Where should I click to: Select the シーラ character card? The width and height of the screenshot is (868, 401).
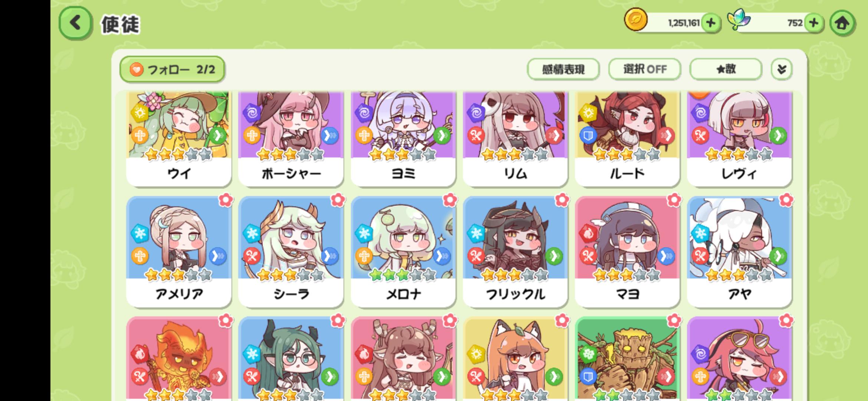(291, 252)
